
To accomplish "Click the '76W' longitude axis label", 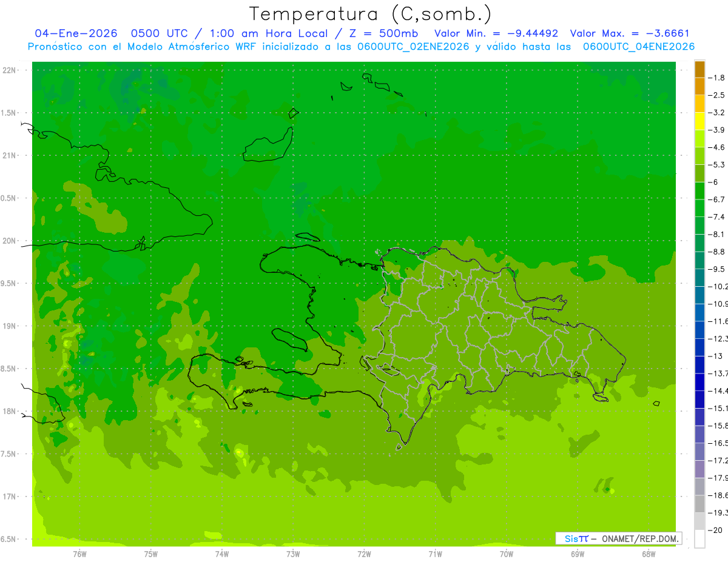I will [x=79, y=554].
